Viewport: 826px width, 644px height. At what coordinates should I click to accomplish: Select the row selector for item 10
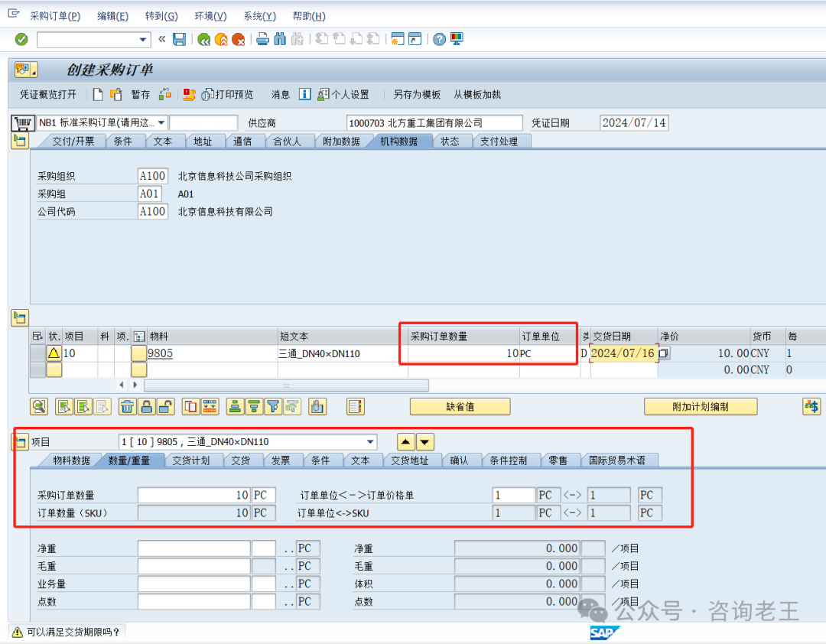coord(37,353)
